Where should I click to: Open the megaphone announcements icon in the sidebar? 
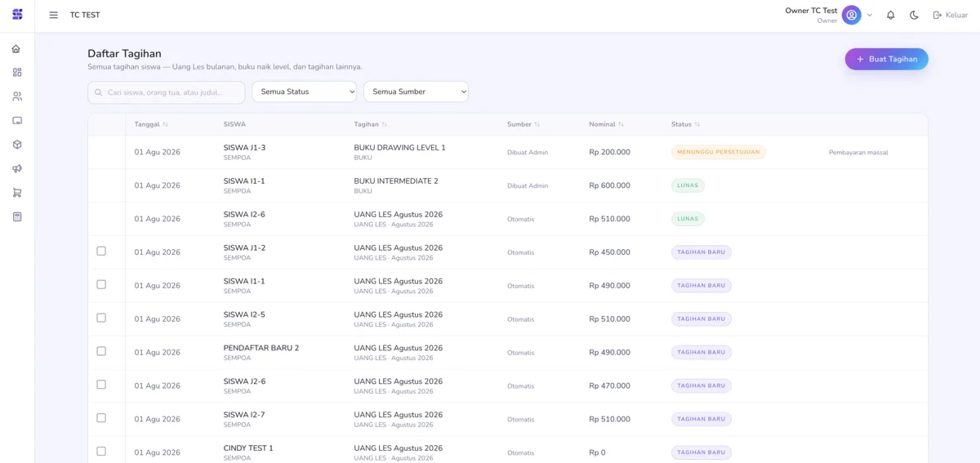tap(17, 169)
